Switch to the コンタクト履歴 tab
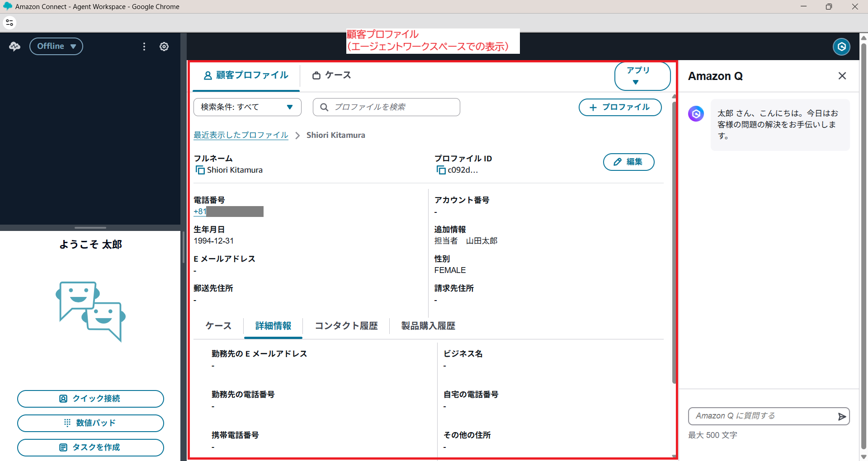Viewport: 868px width, 461px height. point(346,326)
